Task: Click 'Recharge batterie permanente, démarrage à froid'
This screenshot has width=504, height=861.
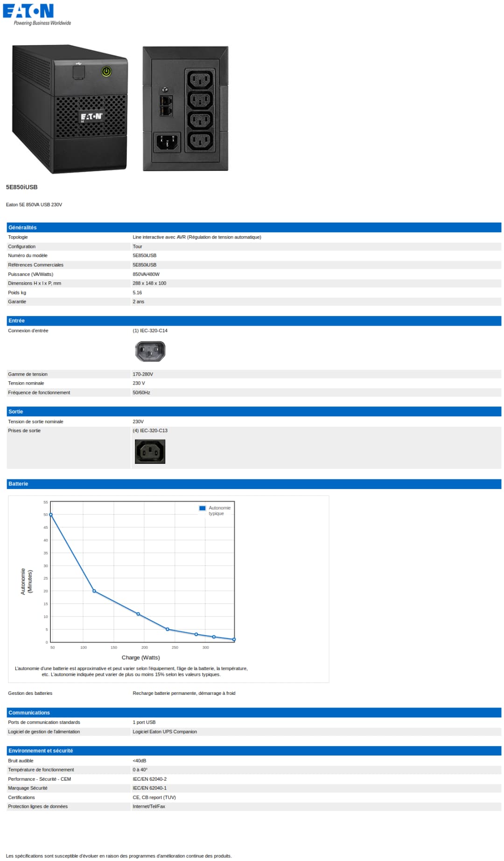Action: pos(184,693)
